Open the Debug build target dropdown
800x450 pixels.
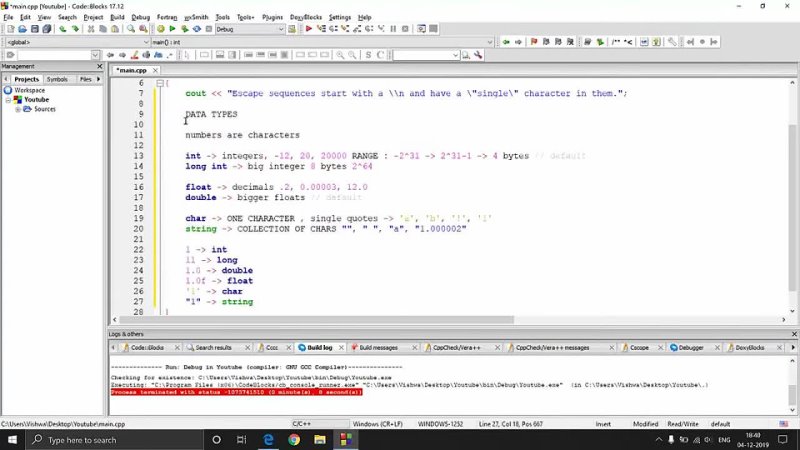pyautogui.click(x=249, y=29)
